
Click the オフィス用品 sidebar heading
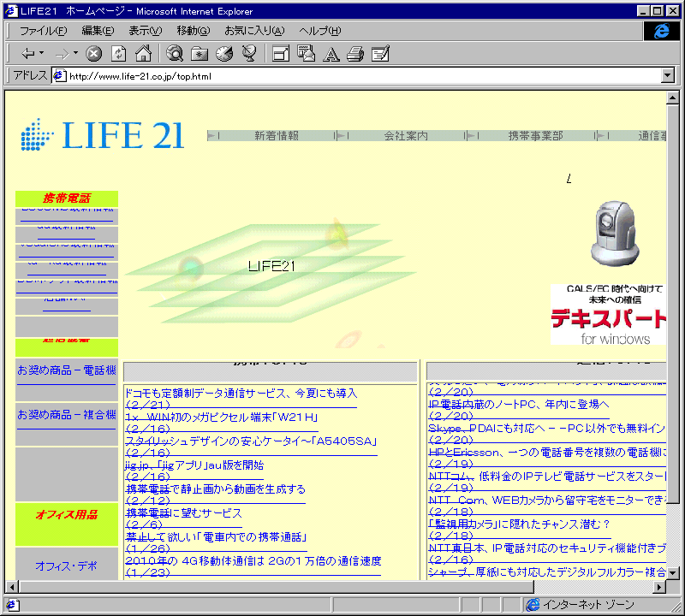click(67, 515)
